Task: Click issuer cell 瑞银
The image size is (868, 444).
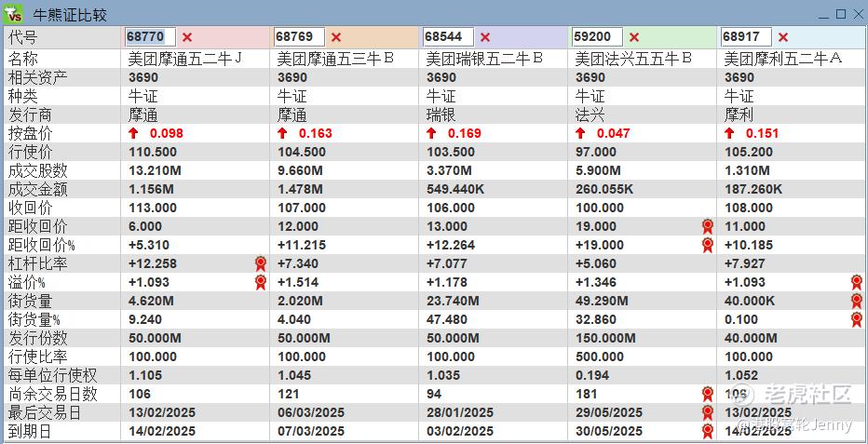Action: point(441,114)
